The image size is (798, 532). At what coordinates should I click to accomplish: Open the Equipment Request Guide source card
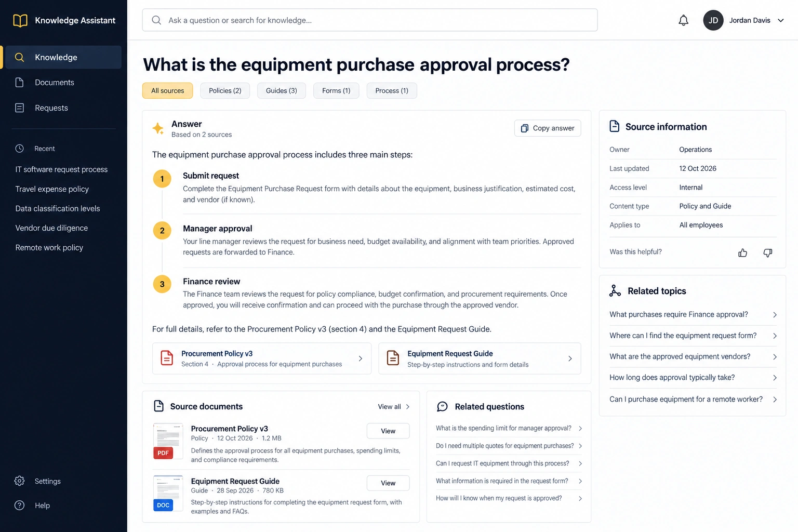click(x=480, y=358)
